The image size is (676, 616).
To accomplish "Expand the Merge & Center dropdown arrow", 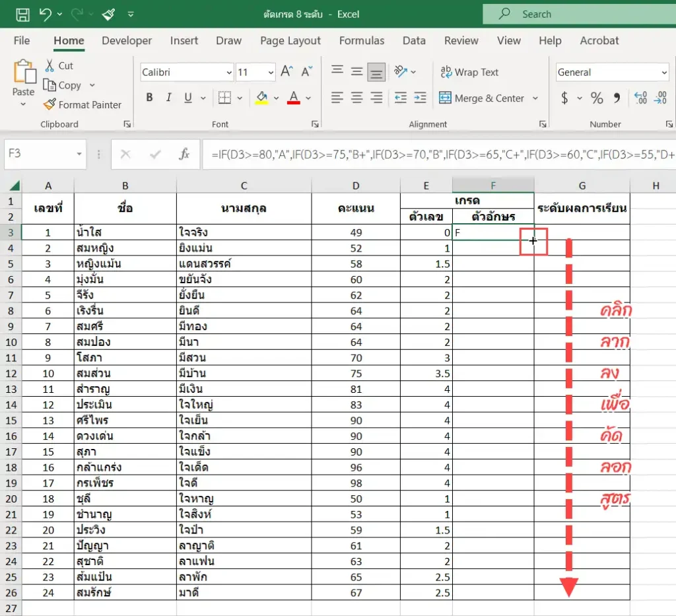I will [x=535, y=98].
